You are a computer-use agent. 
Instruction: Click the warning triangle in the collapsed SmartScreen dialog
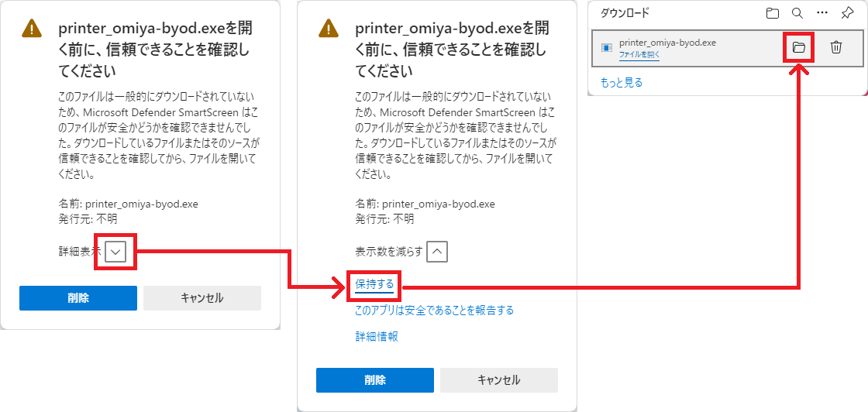coord(31,29)
